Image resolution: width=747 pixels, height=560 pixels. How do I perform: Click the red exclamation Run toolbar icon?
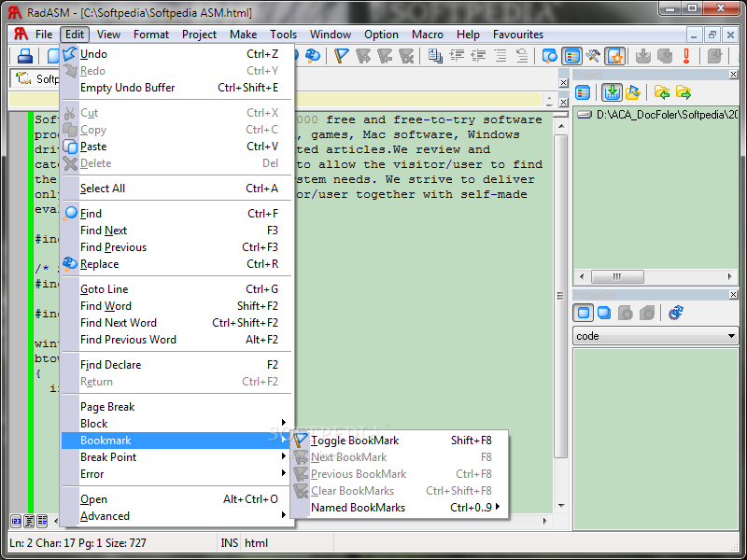click(686, 56)
